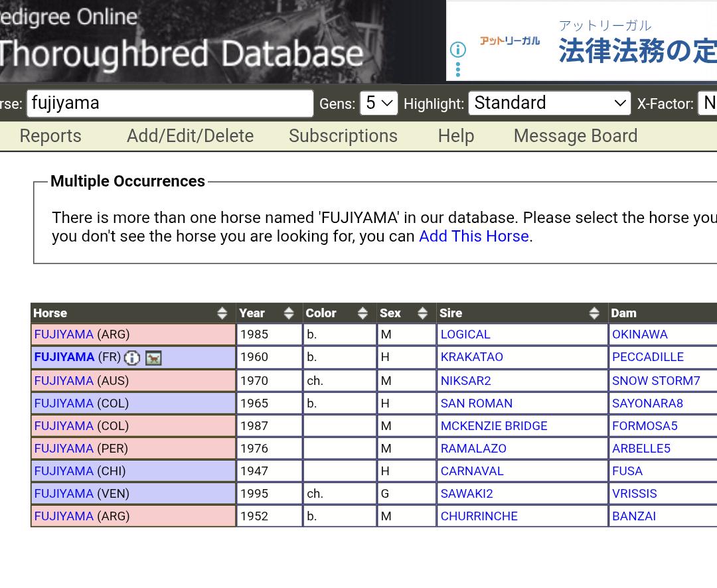
Task: Sort table by the Color column arrows
Action: (362, 313)
